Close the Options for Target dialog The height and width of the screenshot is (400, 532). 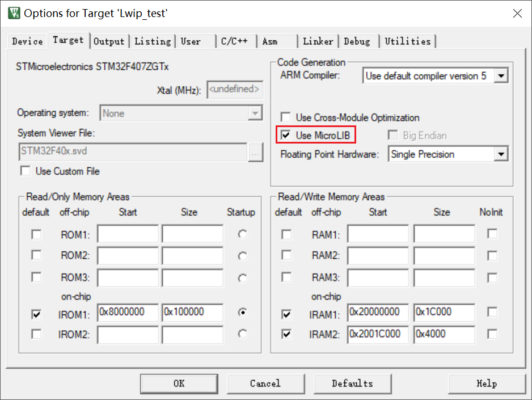pyautogui.click(x=517, y=13)
